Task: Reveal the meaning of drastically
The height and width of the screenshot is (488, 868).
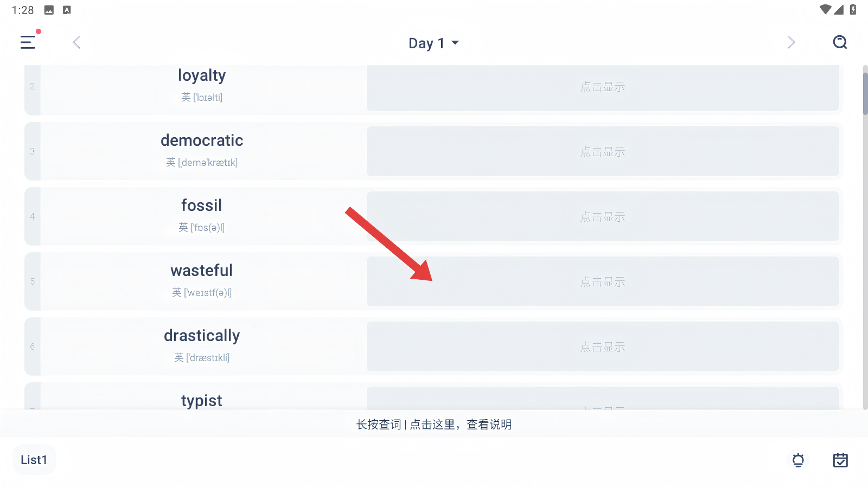Action: 602,347
